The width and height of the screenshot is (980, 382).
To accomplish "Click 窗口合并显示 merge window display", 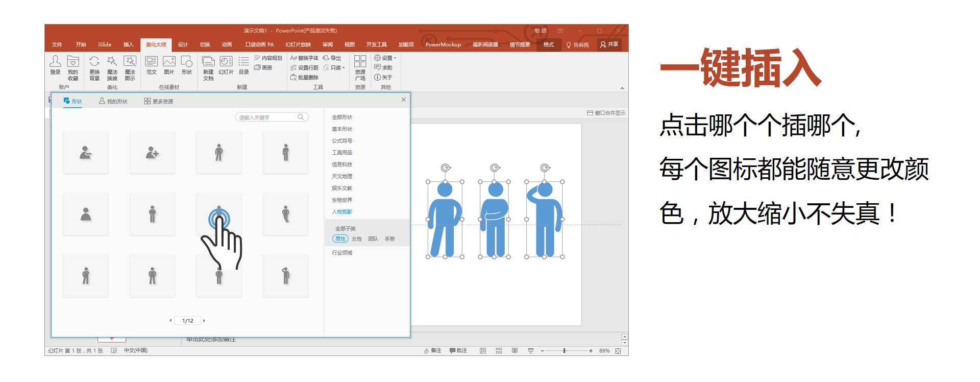I will pos(606,113).
